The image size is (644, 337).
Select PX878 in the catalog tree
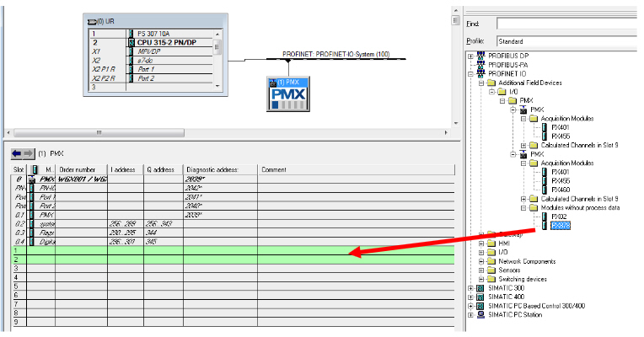pos(561,225)
